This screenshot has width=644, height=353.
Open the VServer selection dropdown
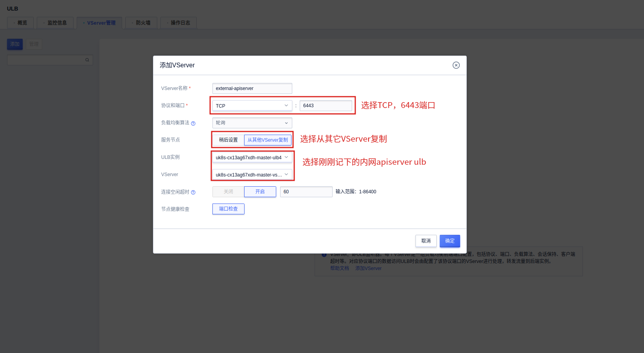pyautogui.click(x=252, y=175)
